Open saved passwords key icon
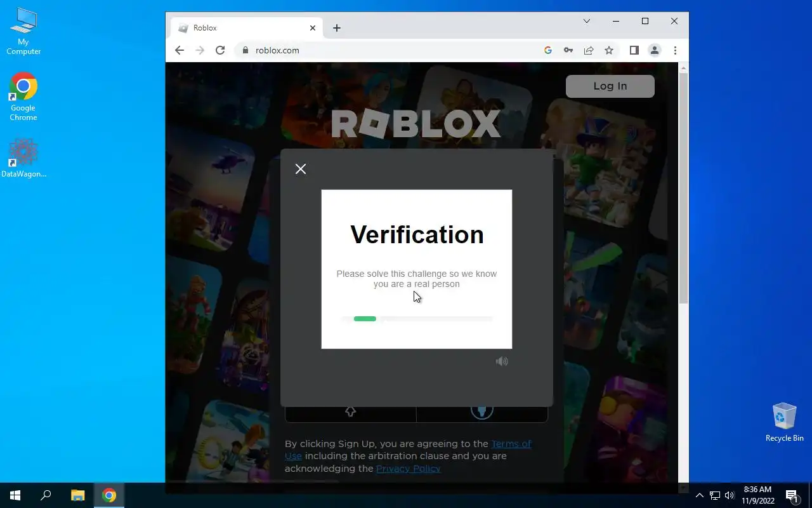The height and width of the screenshot is (508, 812). point(568,50)
